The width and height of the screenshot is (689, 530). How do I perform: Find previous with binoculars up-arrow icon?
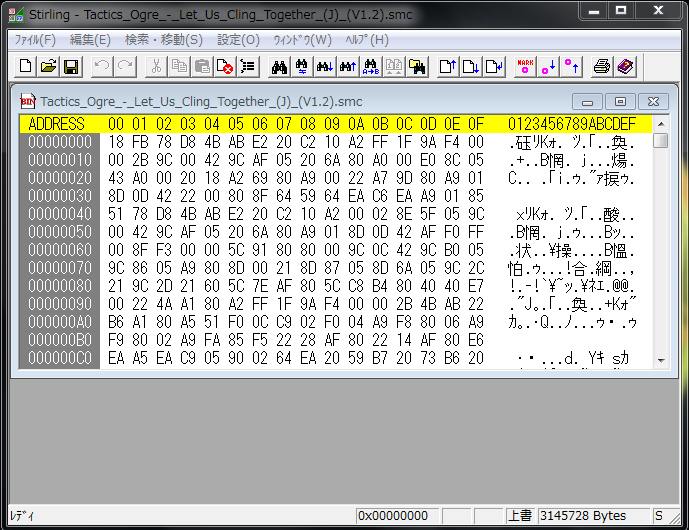(348, 67)
